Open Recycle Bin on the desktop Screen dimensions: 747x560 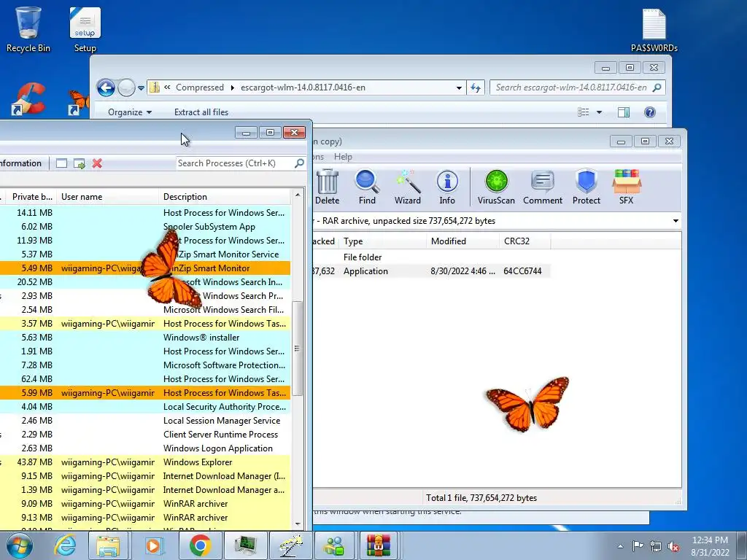[x=28, y=29]
